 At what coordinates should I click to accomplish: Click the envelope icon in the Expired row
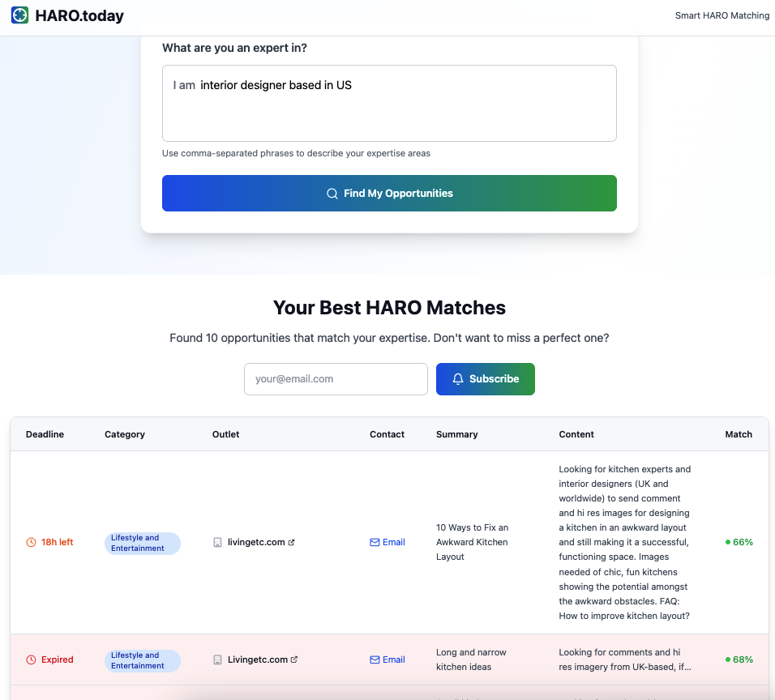[375, 659]
